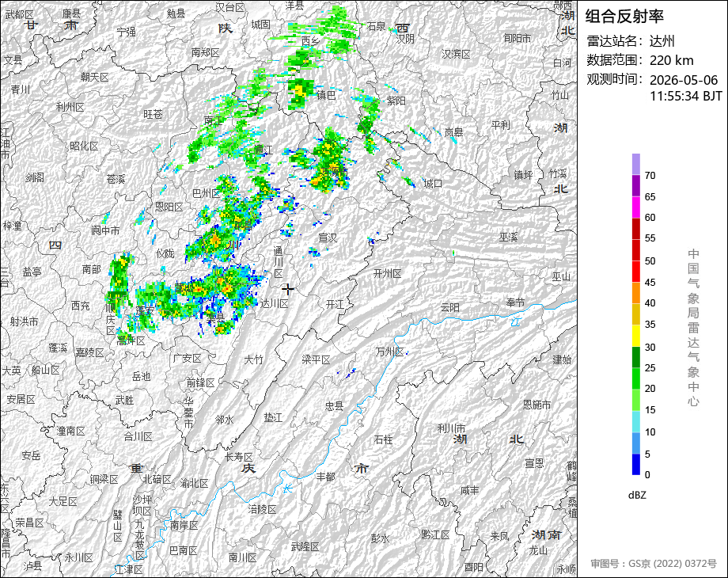Click the yellow 30–35 dBZ legend swatch

point(636,335)
